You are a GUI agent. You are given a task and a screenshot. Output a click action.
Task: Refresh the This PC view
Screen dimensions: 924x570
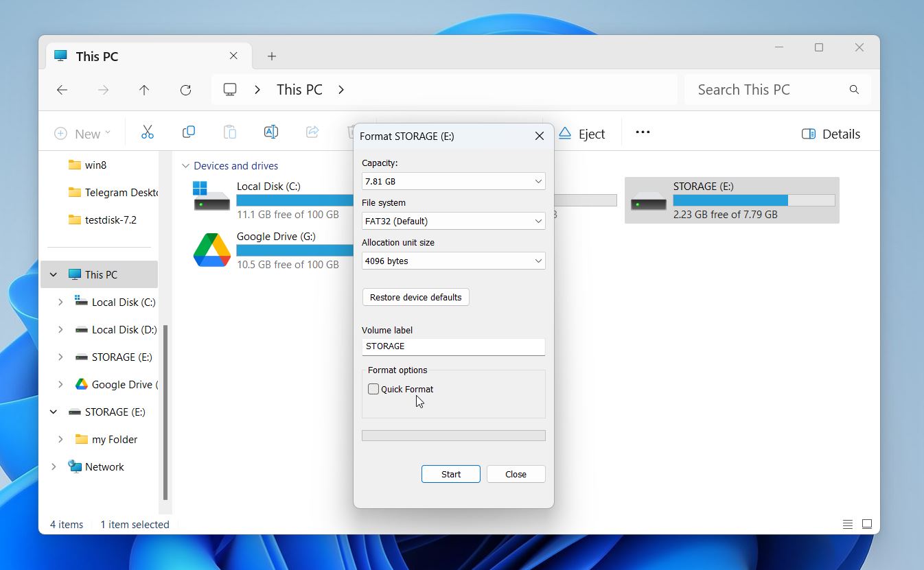pos(185,90)
